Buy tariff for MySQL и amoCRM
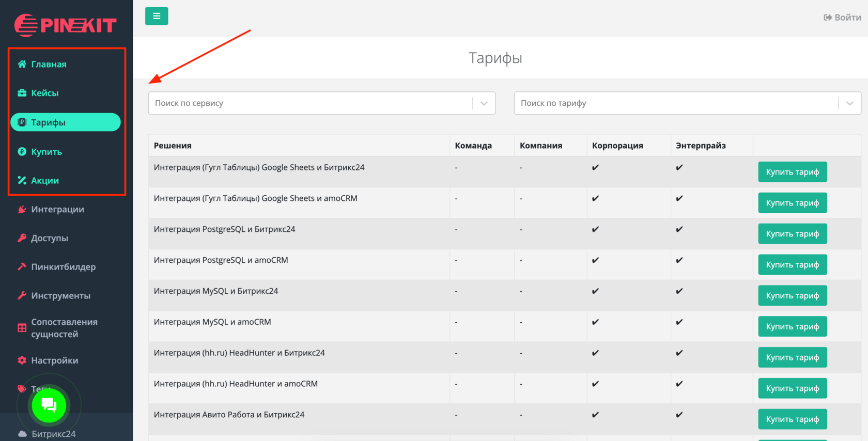This screenshot has width=868, height=441. point(793,326)
